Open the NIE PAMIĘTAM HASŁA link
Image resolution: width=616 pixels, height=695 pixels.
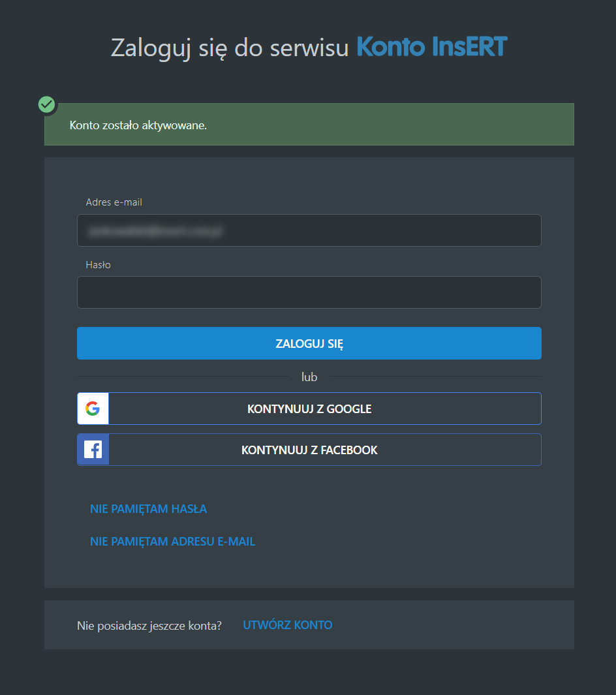pyautogui.click(x=148, y=509)
